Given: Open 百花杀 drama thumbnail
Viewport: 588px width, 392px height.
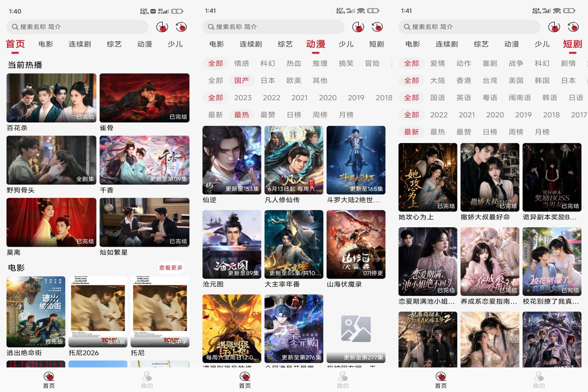Looking at the screenshot, I should click(51, 98).
